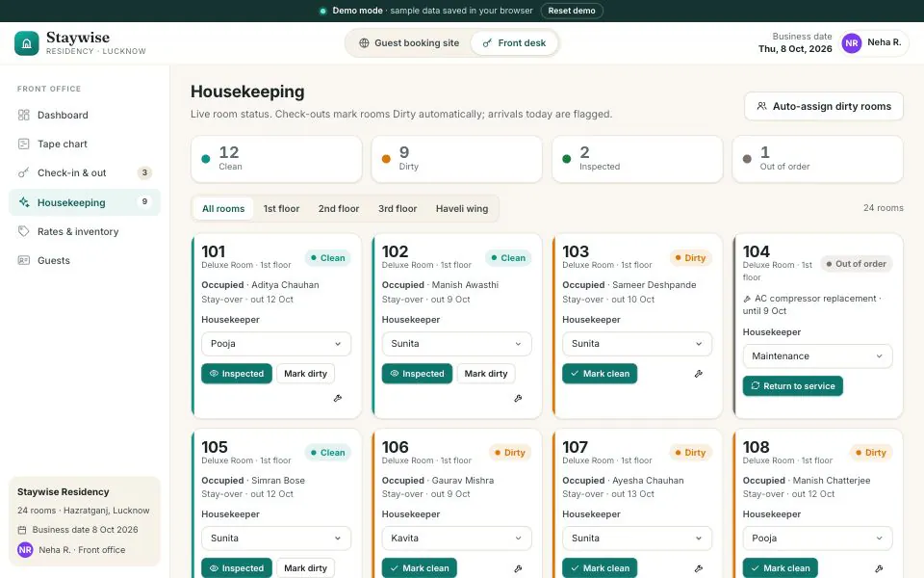The image size is (924, 578).
Task: Open Pooja dropdown for room 108
Action: (x=817, y=539)
